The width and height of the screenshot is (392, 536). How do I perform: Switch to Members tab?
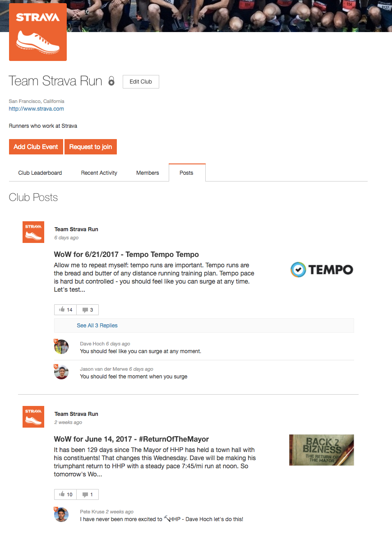(148, 173)
